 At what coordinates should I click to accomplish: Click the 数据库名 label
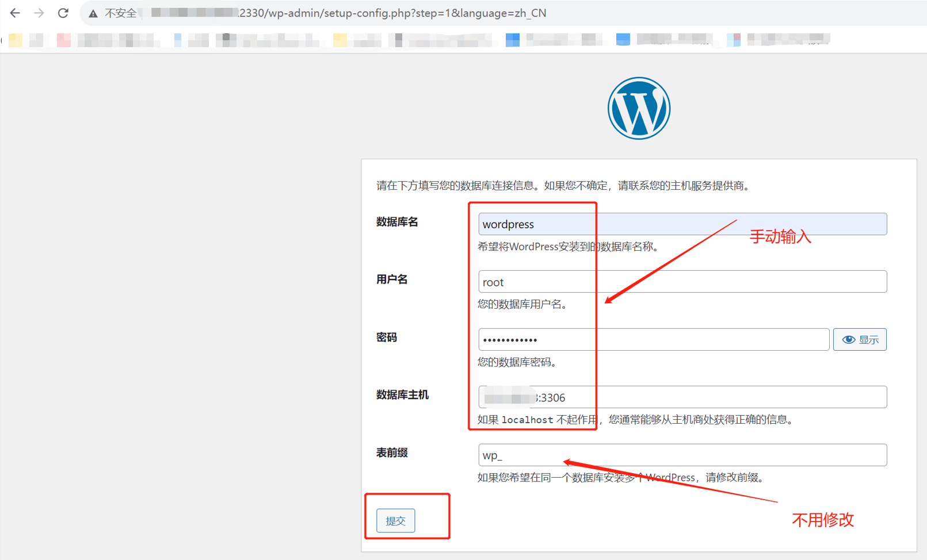point(397,222)
